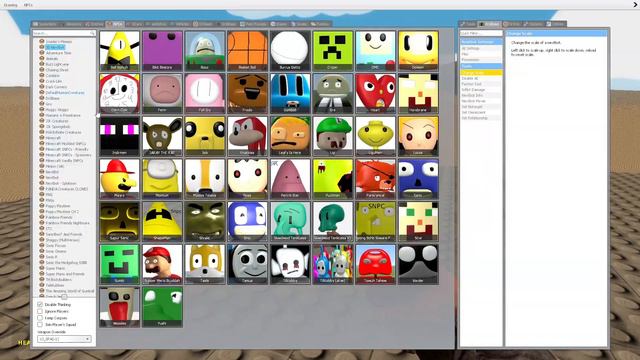
Task: Pick the teal Squidward Tentacles NPC facing front
Action: (290, 221)
